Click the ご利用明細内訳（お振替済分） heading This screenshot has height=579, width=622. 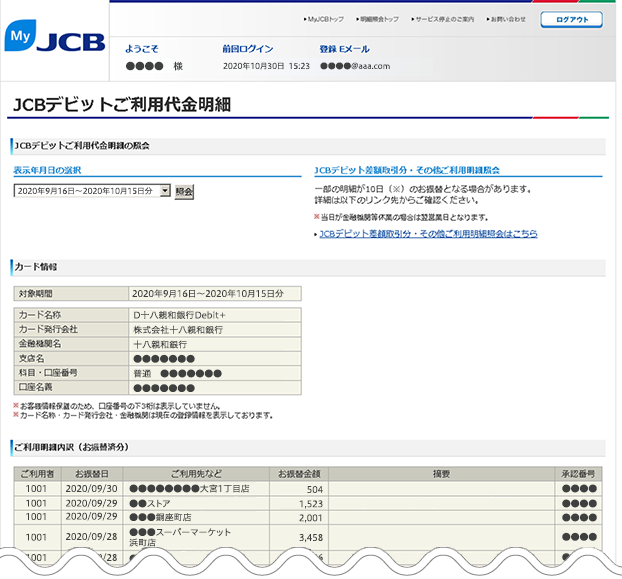click(x=71, y=447)
